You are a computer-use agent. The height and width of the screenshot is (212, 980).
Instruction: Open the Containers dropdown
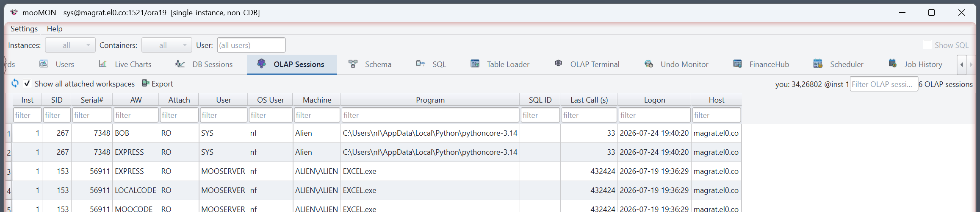tap(167, 45)
